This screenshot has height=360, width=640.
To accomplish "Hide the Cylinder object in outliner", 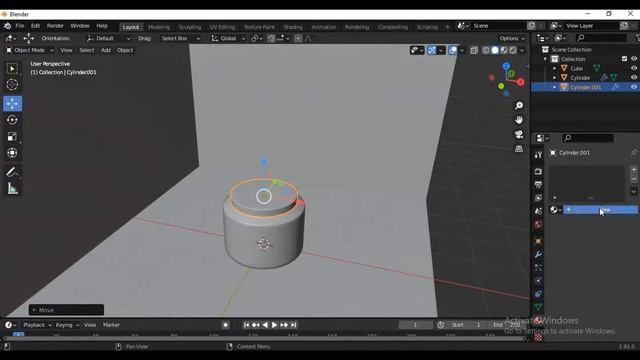I will pos(634,78).
